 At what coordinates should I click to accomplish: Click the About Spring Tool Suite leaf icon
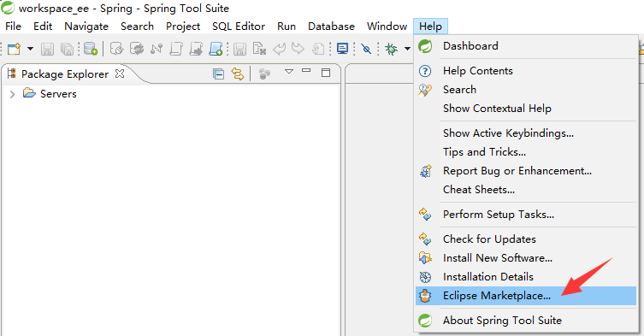[x=425, y=321]
